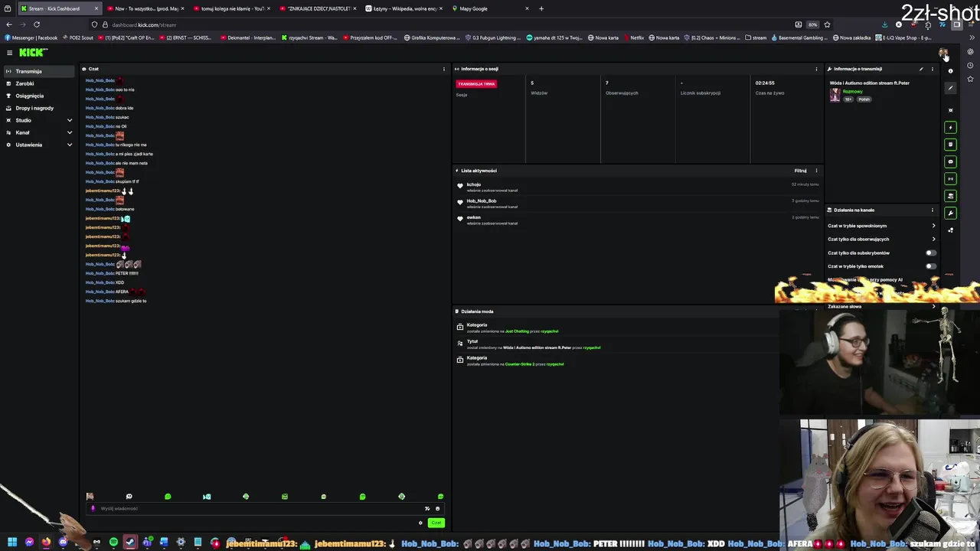Expand the Studio sidebar section

click(39, 120)
